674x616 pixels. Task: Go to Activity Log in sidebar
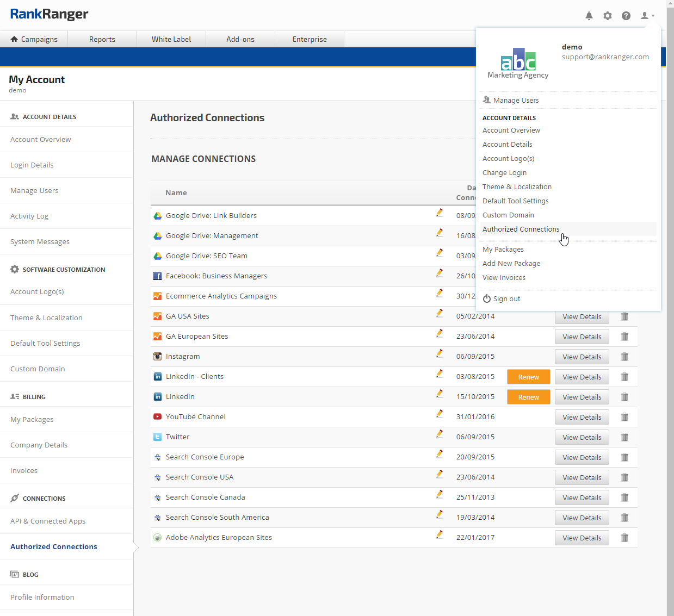coord(29,216)
